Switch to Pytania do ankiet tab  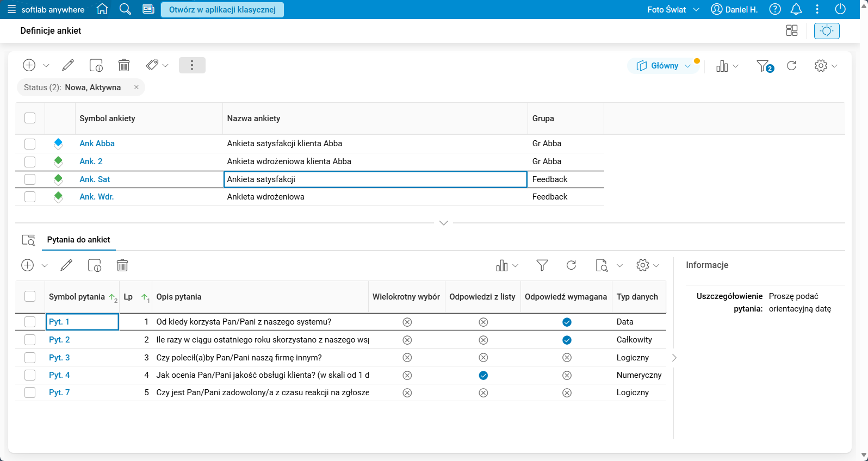(x=78, y=240)
